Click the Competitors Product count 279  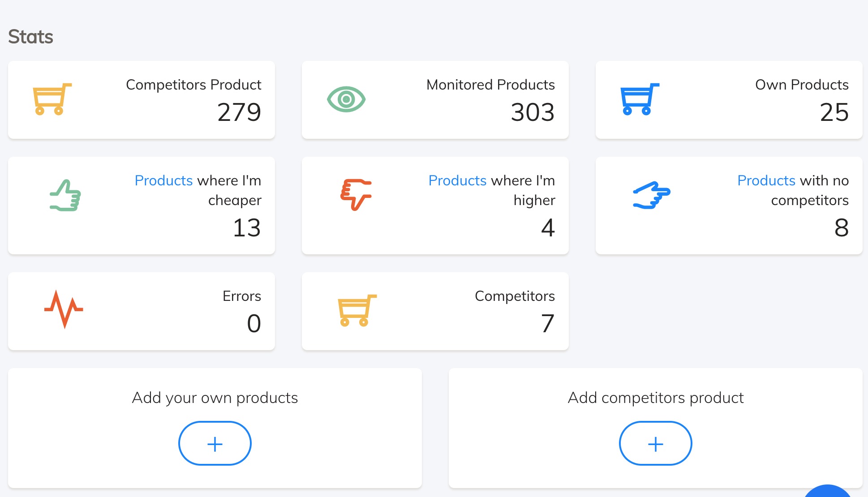pyautogui.click(x=239, y=112)
